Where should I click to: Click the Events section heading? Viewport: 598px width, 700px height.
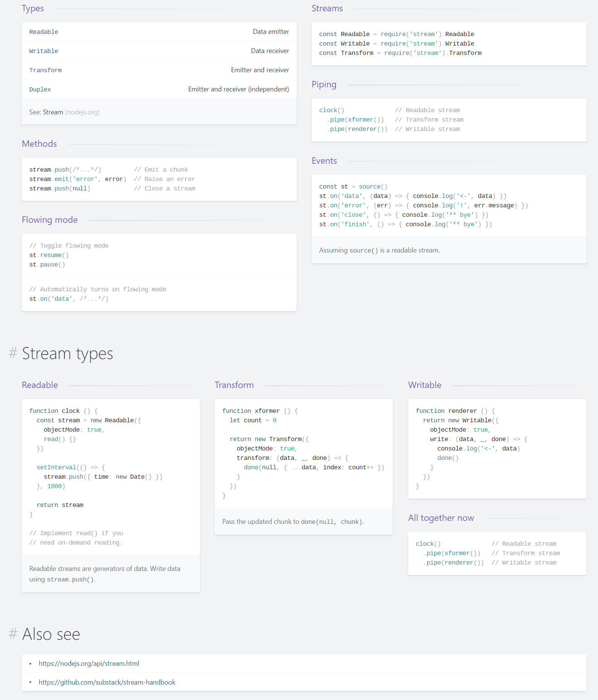coord(324,161)
